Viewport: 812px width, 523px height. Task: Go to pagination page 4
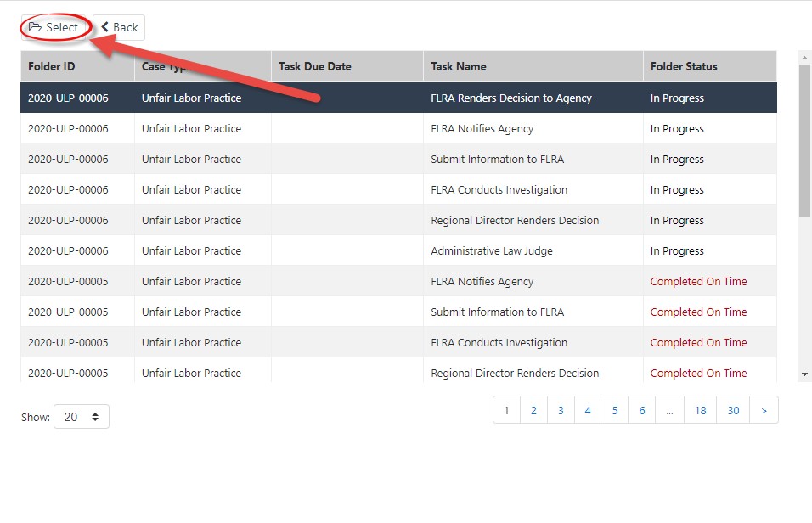[x=588, y=410]
